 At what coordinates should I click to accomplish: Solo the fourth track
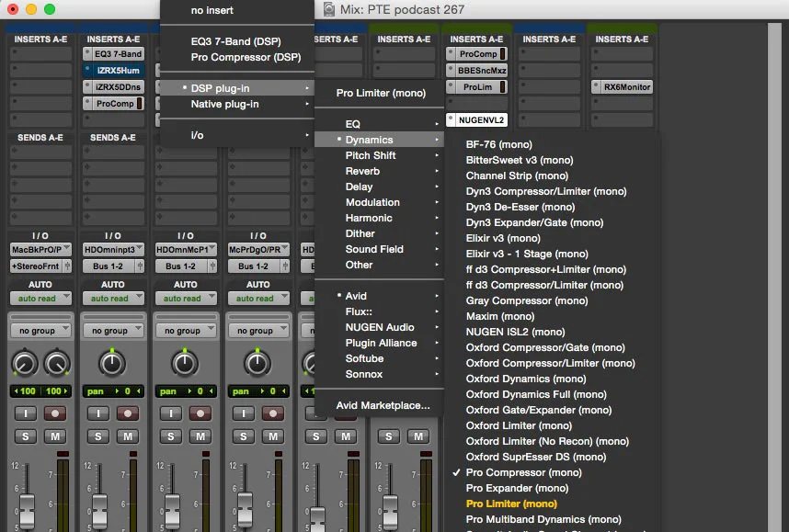pos(244,436)
